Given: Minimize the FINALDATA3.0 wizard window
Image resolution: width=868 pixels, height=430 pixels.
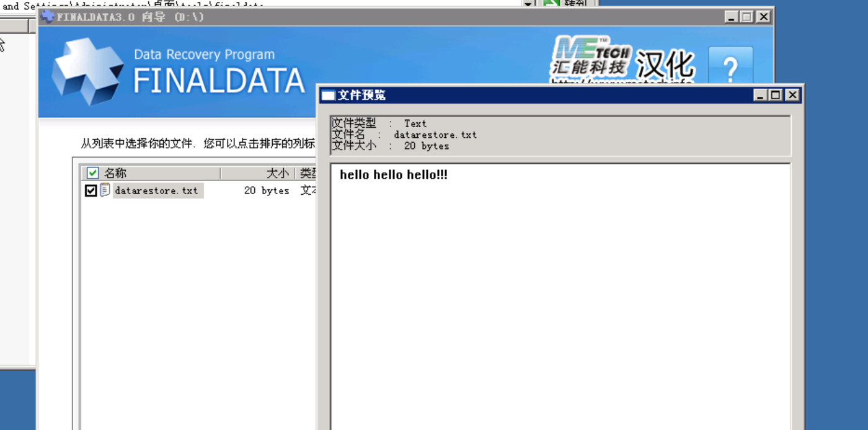Looking at the screenshot, I should click(732, 17).
